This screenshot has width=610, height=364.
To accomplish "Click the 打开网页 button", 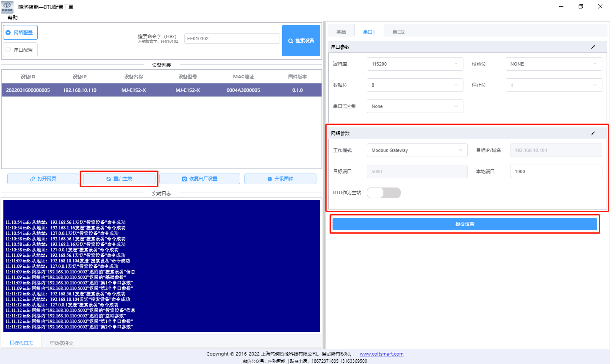I will pos(43,179).
